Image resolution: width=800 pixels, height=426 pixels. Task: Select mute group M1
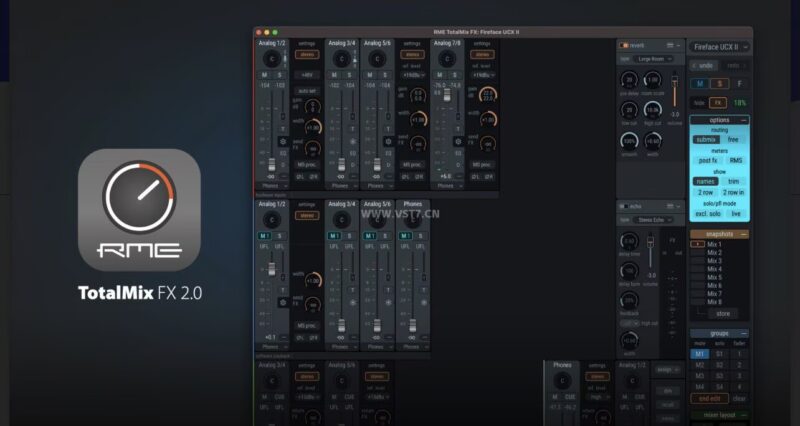click(699, 354)
